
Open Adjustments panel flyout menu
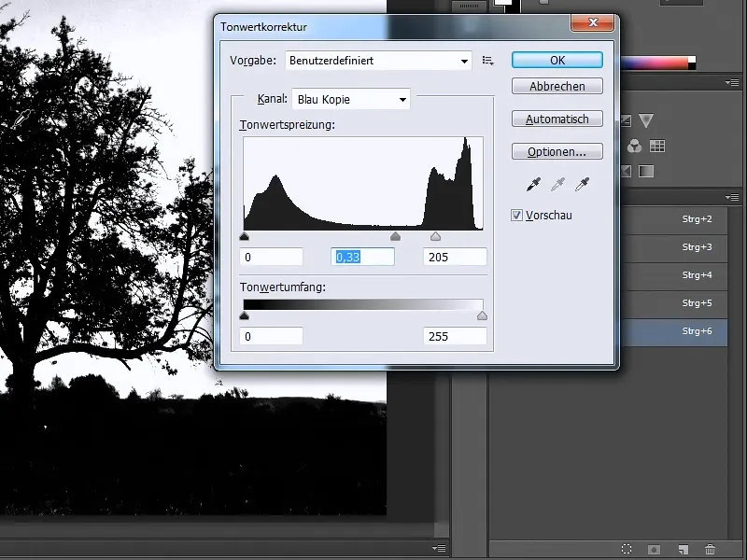[733, 82]
